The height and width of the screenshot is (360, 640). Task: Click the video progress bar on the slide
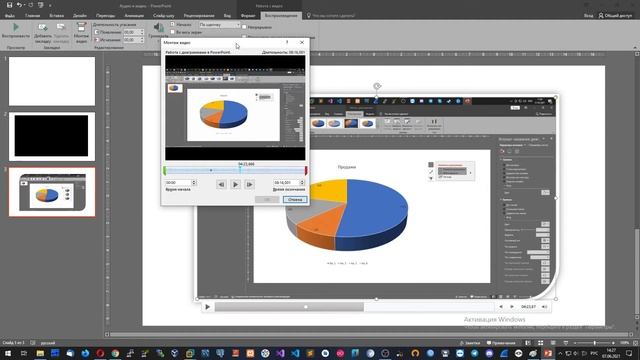pyautogui.click(x=354, y=307)
